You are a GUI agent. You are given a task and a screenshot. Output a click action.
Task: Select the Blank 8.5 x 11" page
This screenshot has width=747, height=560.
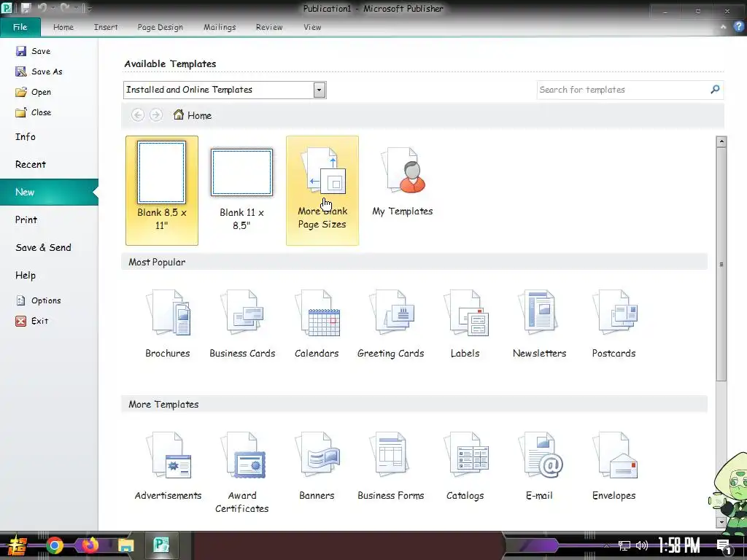(161, 190)
